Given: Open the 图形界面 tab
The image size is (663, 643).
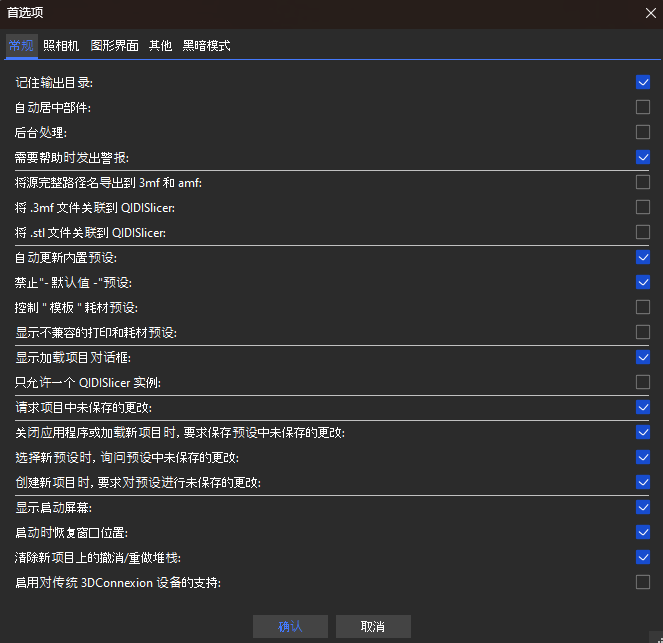Looking at the screenshot, I should 115,46.
